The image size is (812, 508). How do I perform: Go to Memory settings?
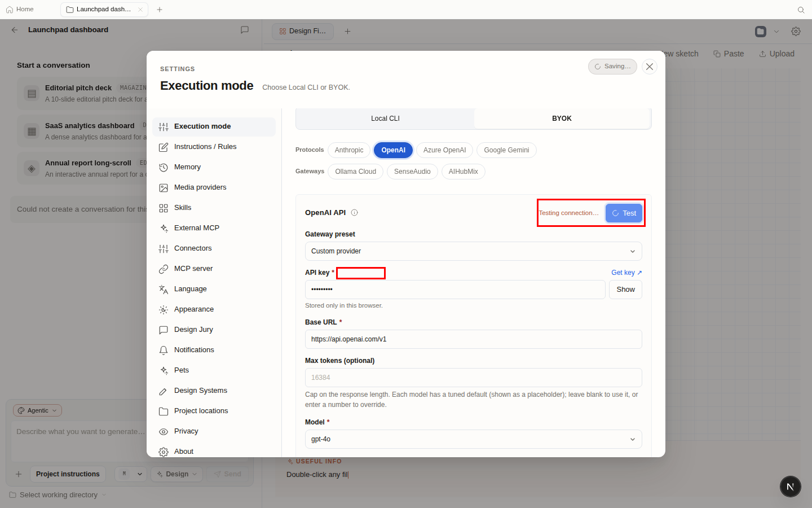click(x=214, y=167)
